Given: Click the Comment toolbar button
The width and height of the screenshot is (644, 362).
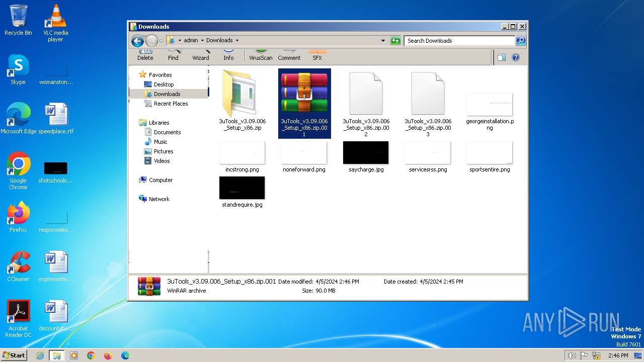Looking at the screenshot, I should 289,55.
